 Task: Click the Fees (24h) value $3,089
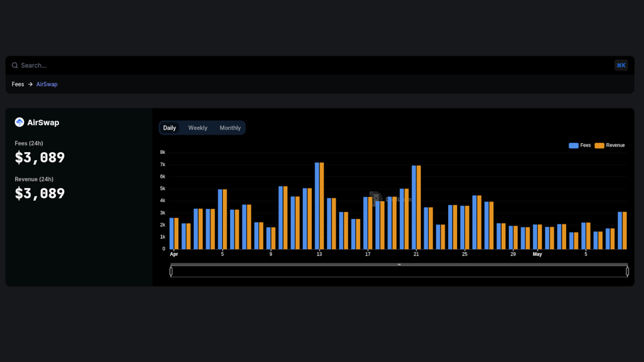(40, 158)
